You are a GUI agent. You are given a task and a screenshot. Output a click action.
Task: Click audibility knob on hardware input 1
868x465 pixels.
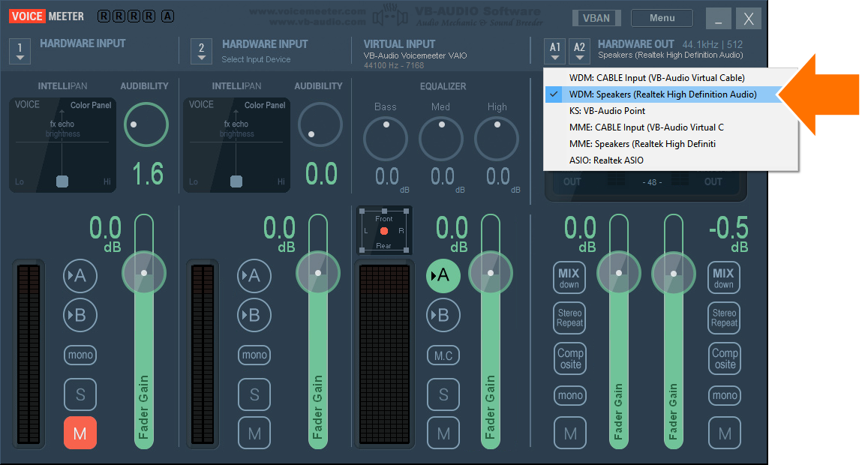coord(146,124)
